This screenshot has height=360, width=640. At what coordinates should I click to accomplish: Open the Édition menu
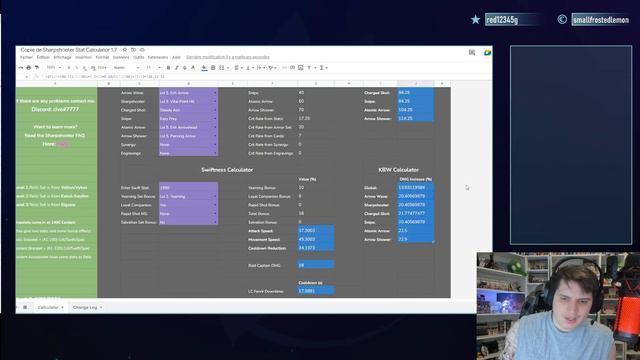43,58
